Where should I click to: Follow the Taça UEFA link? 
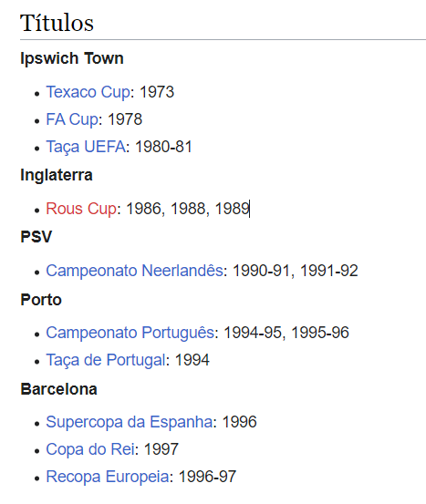[x=86, y=147]
